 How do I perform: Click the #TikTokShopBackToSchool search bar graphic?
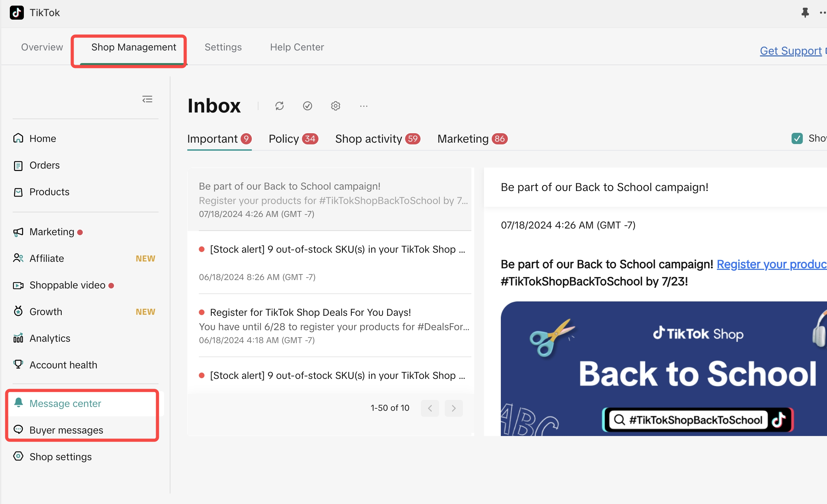coord(698,420)
